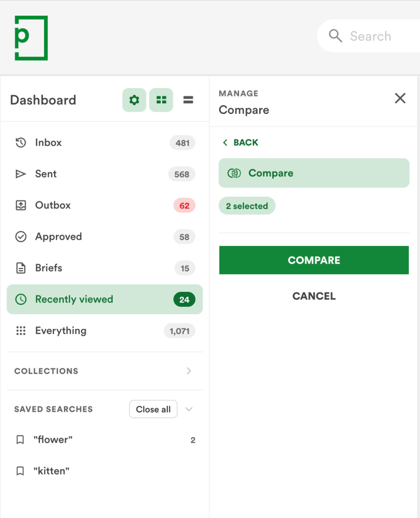Open the Inbox folder
Image resolution: width=420 pixels, height=518 pixels.
coord(105,143)
